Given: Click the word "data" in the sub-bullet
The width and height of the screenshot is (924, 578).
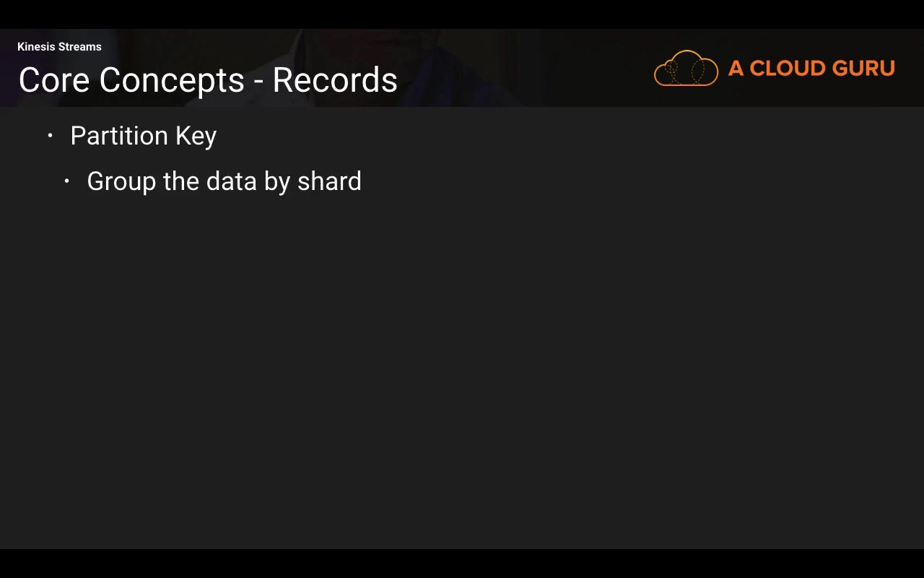Looking at the screenshot, I should tap(232, 181).
